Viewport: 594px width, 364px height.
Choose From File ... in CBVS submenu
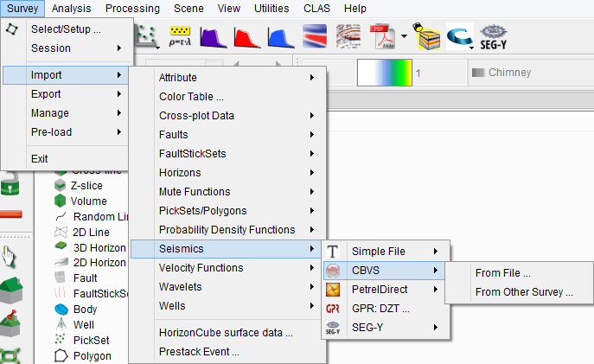click(x=502, y=273)
